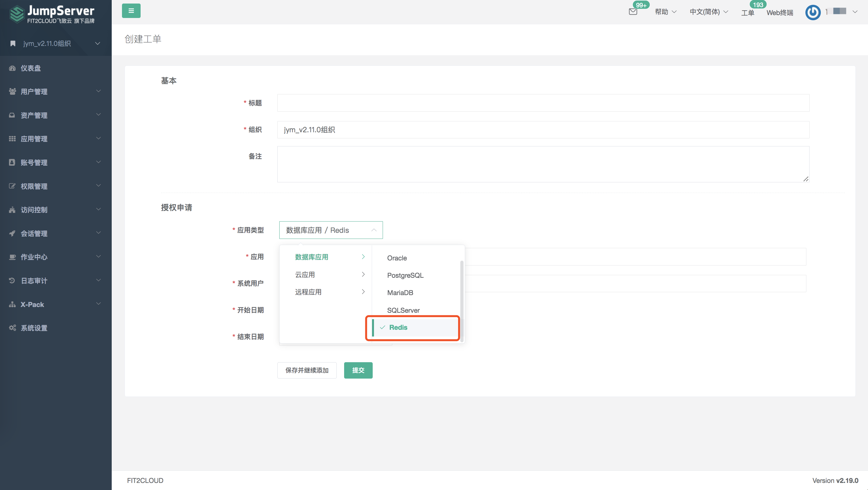Click the hamburger menu collapse button
The height and width of the screenshot is (490, 868).
(x=131, y=11)
